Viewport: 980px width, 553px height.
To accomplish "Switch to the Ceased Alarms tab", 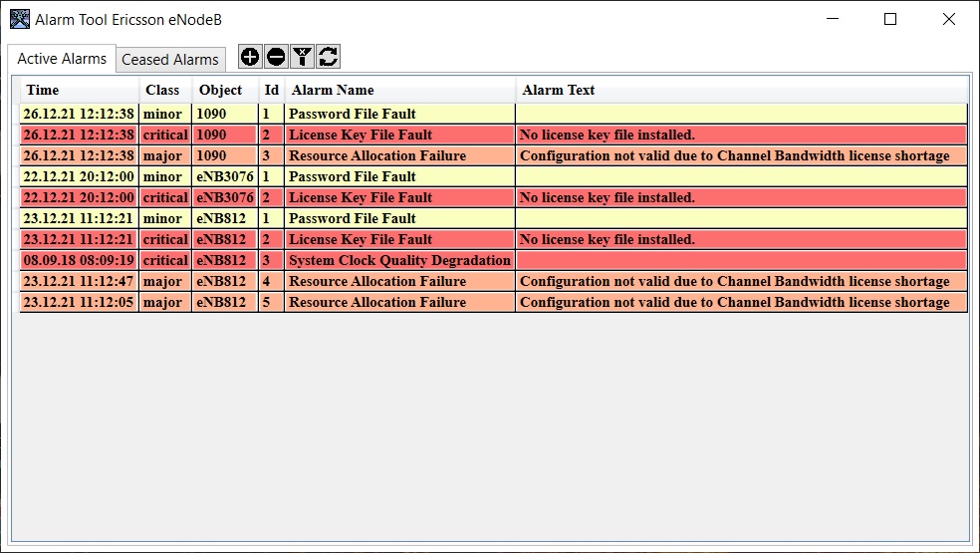I will pyautogui.click(x=169, y=60).
